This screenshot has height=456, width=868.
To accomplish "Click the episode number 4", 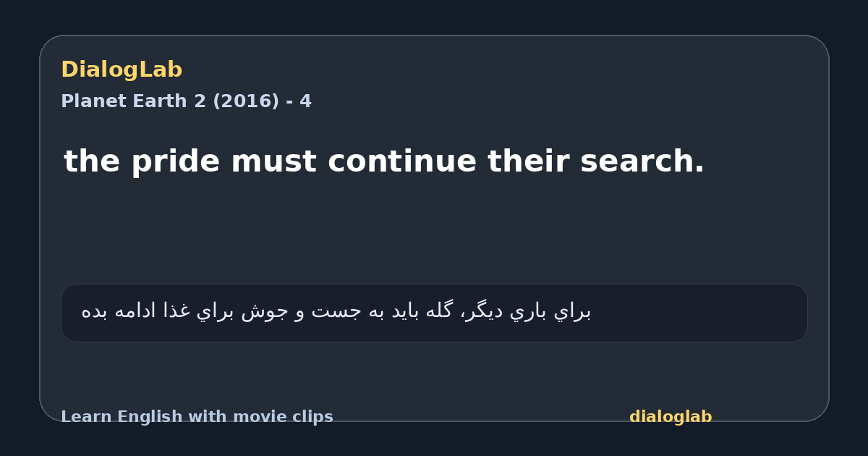I will click(306, 101).
